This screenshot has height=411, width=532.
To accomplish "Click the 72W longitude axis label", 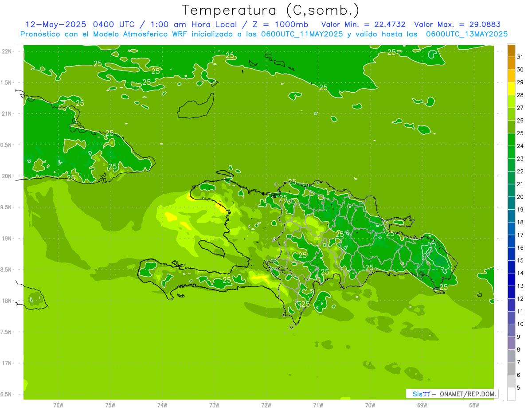I will (x=266, y=405).
